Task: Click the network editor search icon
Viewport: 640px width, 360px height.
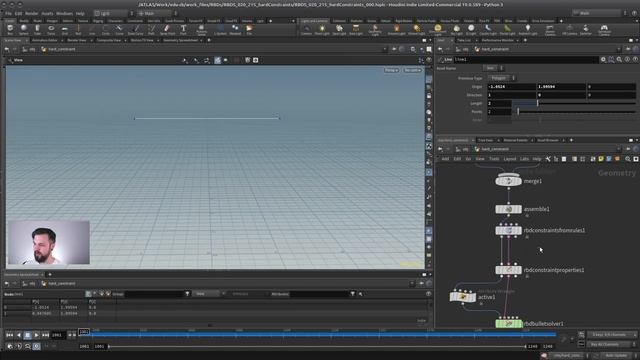Action: click(628, 159)
